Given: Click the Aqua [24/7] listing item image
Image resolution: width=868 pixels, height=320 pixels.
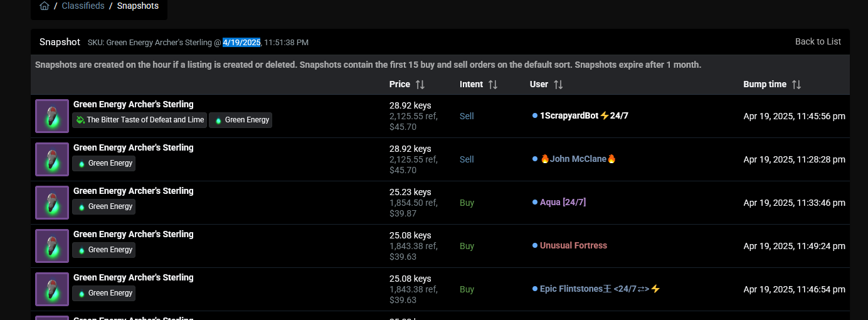Looking at the screenshot, I should [x=52, y=203].
